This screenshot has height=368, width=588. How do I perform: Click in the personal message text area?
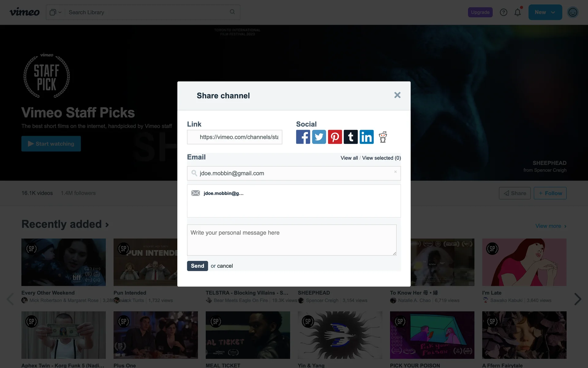[292, 240]
